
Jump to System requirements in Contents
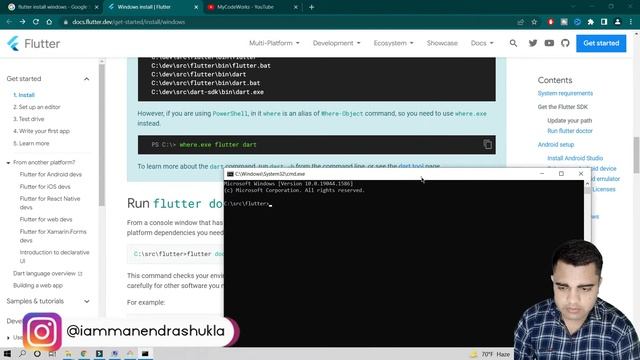[565, 93]
